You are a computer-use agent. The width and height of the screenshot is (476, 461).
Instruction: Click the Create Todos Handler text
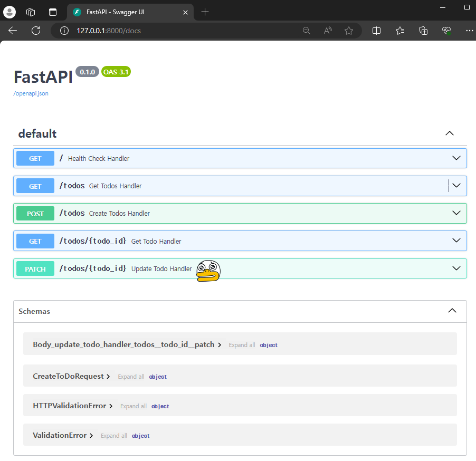tap(119, 214)
